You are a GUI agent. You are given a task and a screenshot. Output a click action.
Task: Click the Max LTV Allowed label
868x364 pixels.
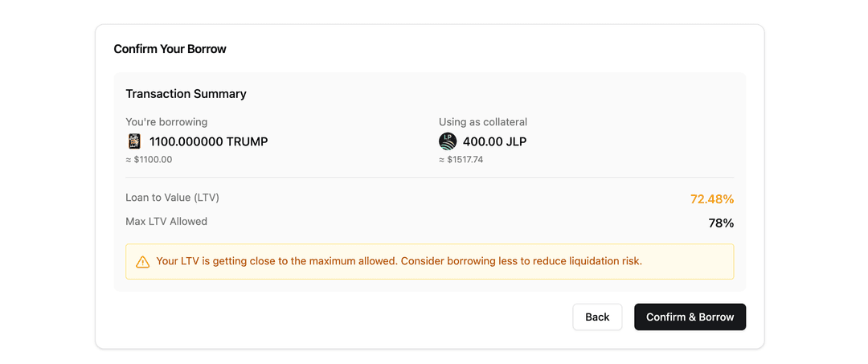pos(166,221)
